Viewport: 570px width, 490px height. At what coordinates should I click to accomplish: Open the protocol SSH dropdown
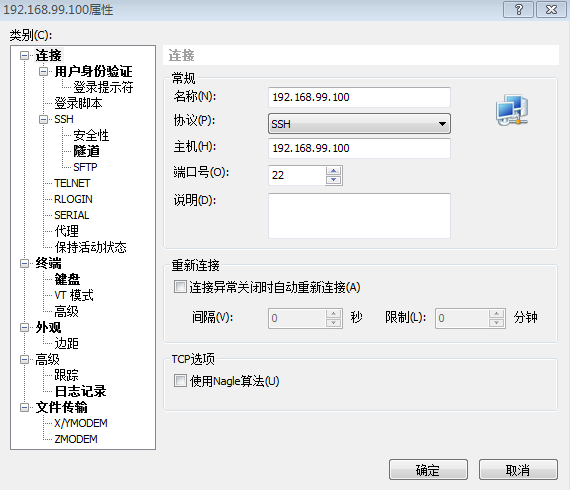pyautogui.click(x=359, y=124)
